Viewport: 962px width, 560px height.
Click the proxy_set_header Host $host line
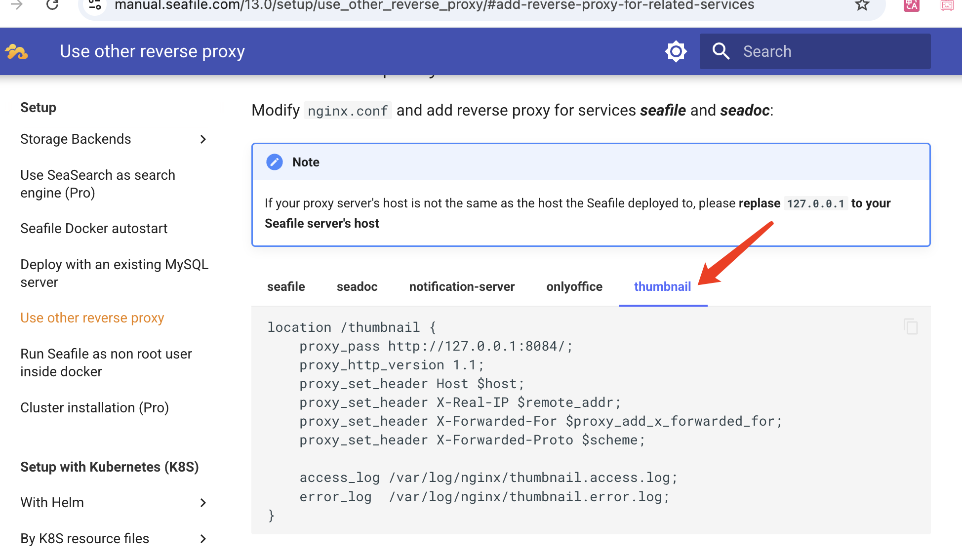coord(412,384)
